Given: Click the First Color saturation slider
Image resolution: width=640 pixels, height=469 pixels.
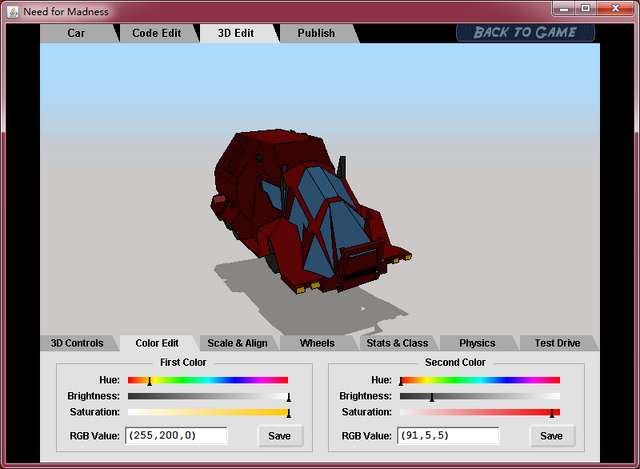Looking at the screenshot, I should click(x=208, y=412).
